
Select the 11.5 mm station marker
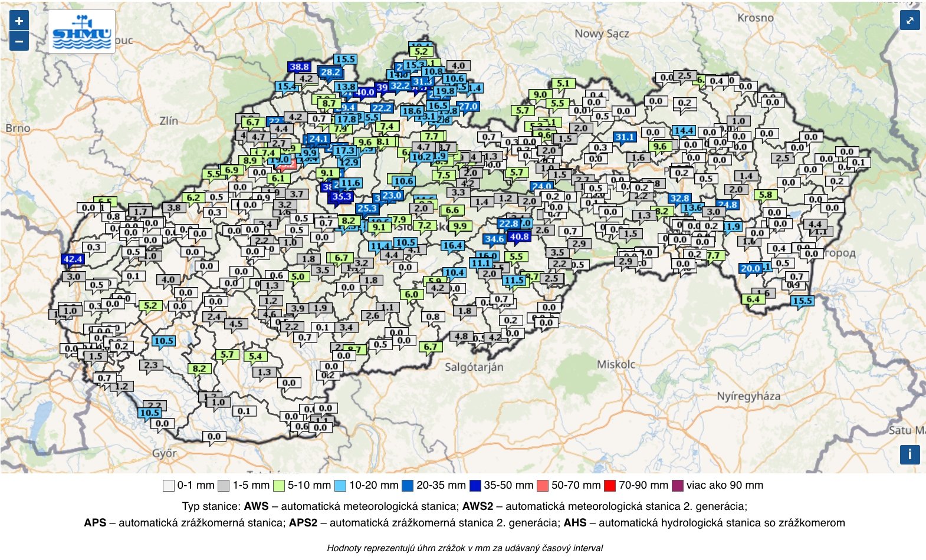pyautogui.click(x=514, y=280)
